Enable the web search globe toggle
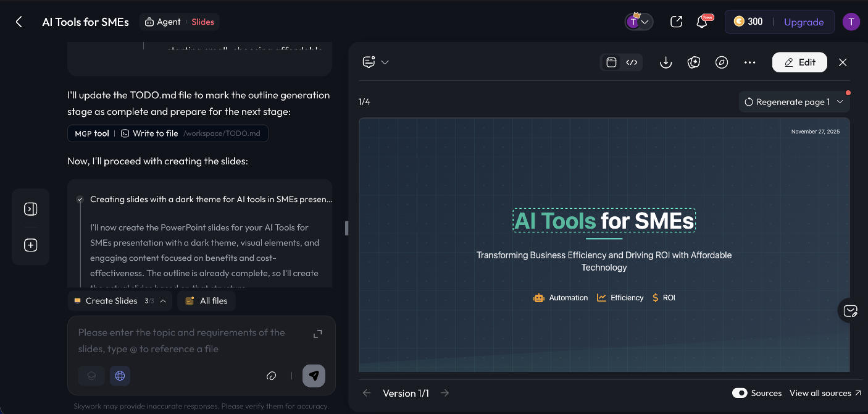Viewport: 868px width, 414px height. point(120,376)
